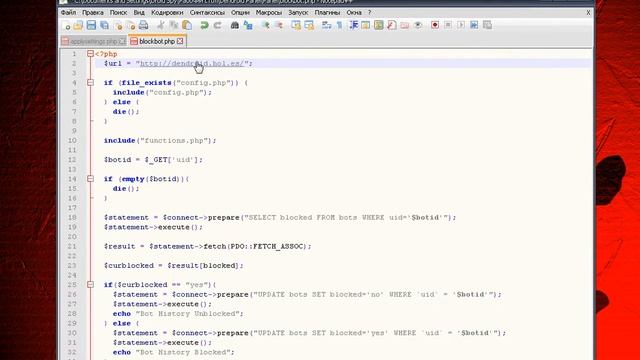Image resolution: width=640 pixels, height=360 pixels.
Task: Follow the http://dendroid URL link on line 2
Action: [192, 63]
